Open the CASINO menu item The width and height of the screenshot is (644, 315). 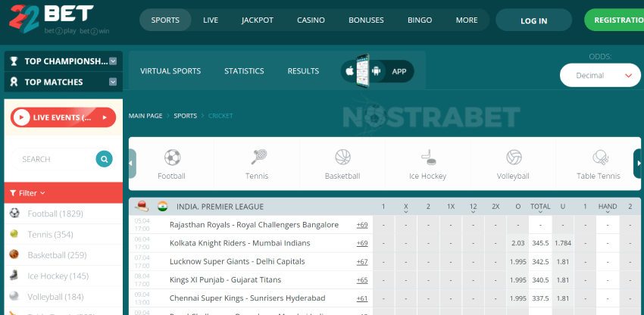pyautogui.click(x=311, y=20)
